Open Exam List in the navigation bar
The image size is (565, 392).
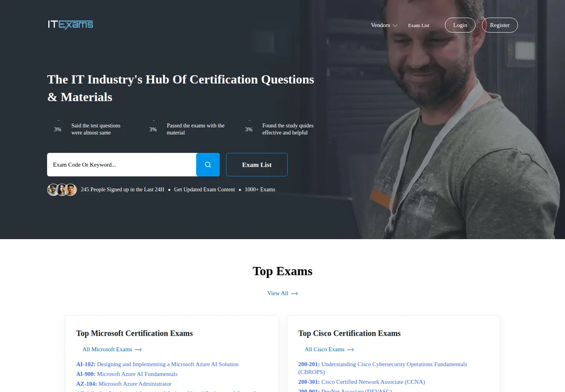tap(419, 25)
